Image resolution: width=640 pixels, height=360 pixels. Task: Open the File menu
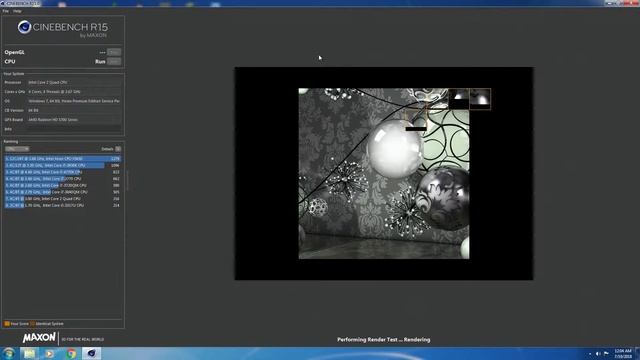point(5,11)
